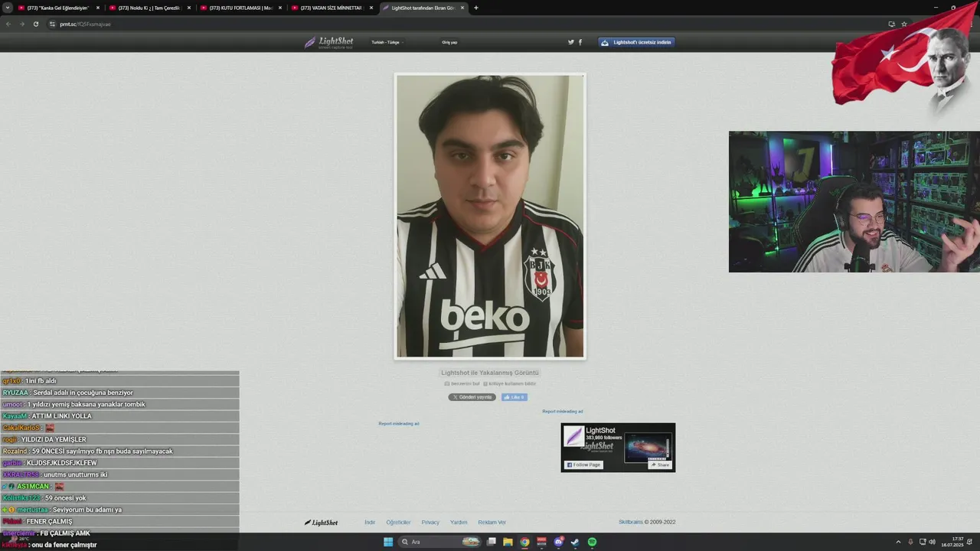Screen dimensions: 980x551
Task: Open the Reklam Ver footer link
Action: [492, 522]
